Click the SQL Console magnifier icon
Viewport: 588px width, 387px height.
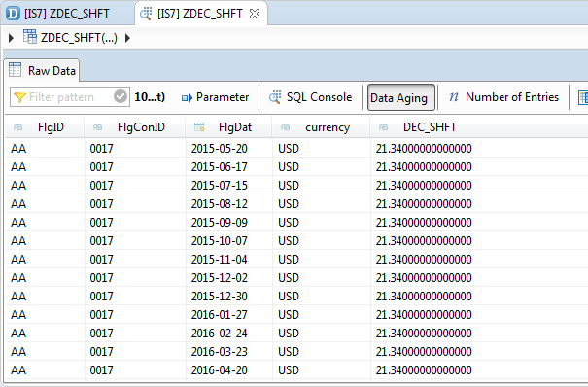coord(275,97)
